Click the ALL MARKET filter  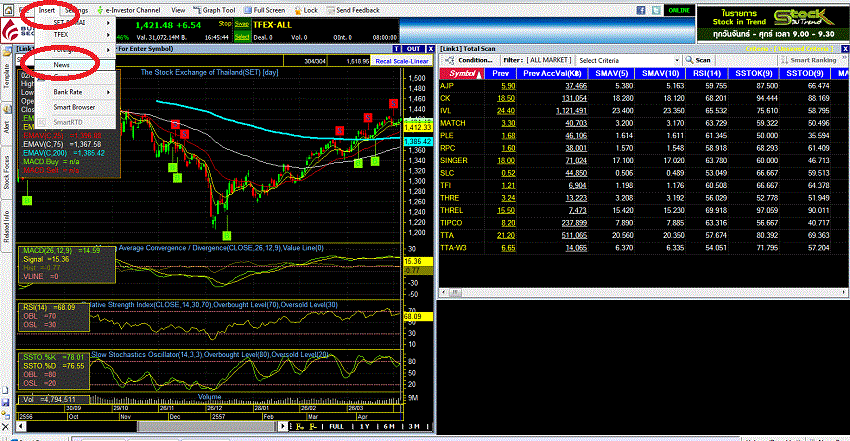tap(549, 60)
